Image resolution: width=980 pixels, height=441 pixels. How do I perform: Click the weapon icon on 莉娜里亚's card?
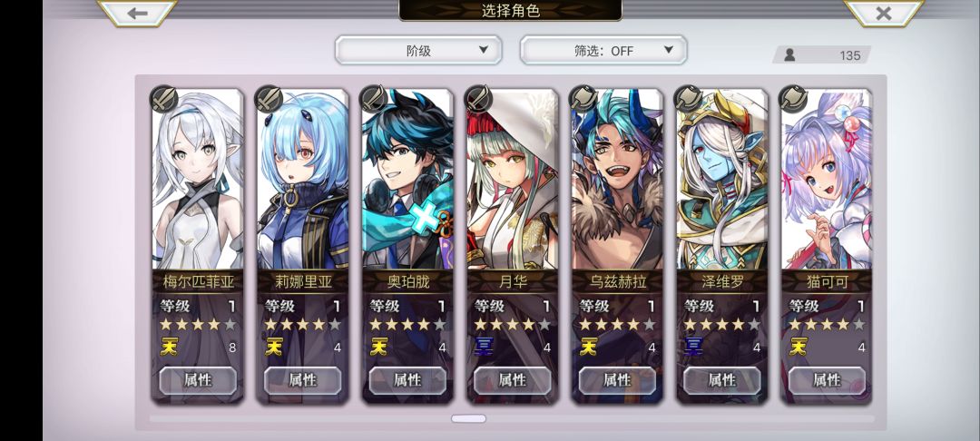tap(269, 99)
